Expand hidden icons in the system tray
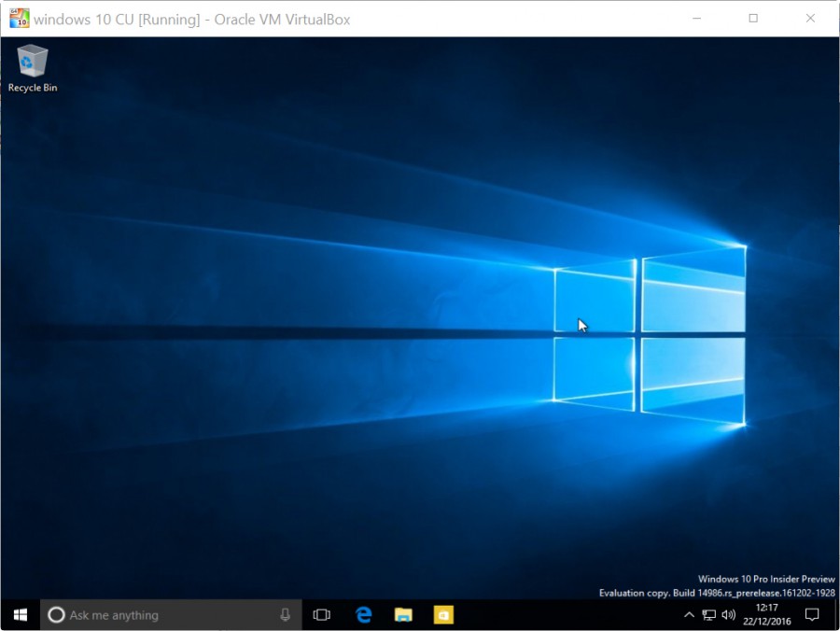Image resolution: width=840 pixels, height=631 pixels. (x=689, y=615)
